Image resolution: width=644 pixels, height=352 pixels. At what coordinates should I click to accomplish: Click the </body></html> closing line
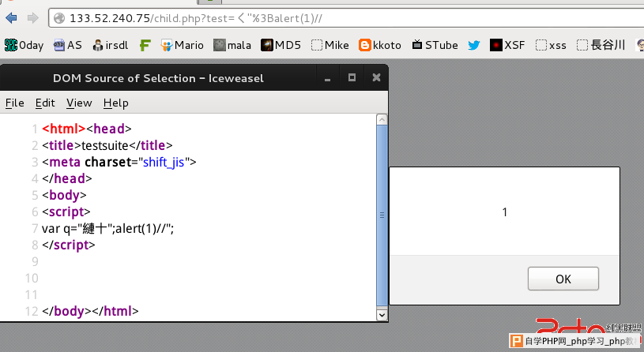click(x=90, y=311)
